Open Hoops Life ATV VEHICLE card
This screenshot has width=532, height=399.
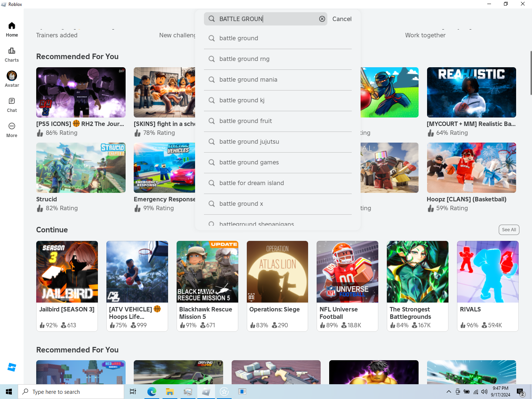point(137,286)
